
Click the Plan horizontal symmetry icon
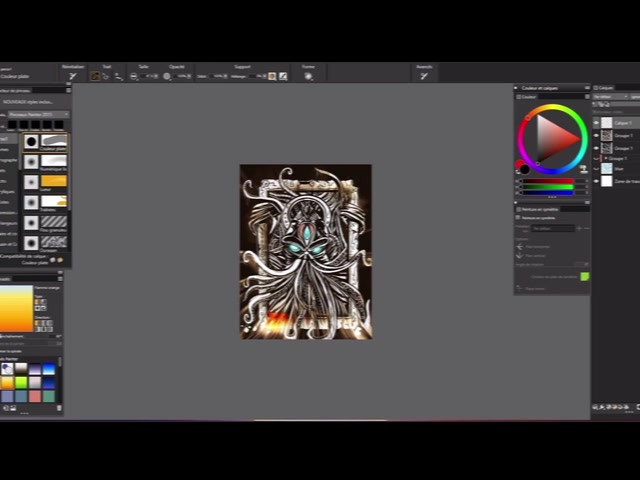point(520,247)
